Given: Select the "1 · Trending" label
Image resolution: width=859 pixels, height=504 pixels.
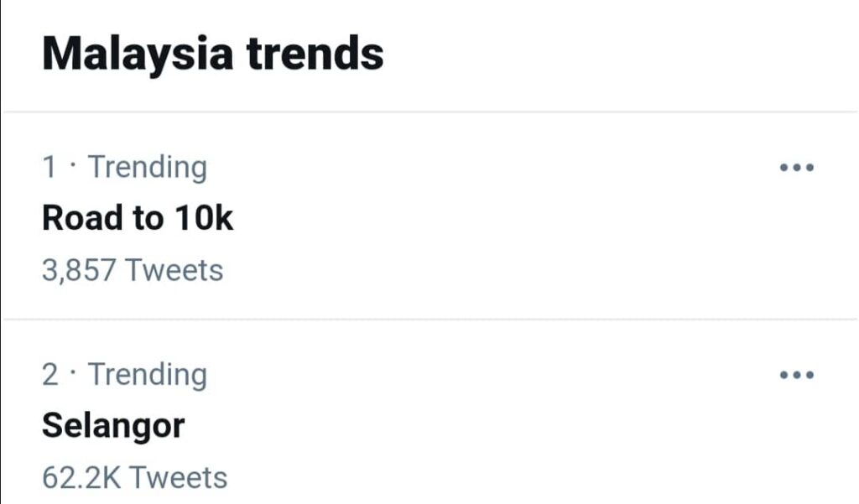Looking at the screenshot, I should (124, 167).
